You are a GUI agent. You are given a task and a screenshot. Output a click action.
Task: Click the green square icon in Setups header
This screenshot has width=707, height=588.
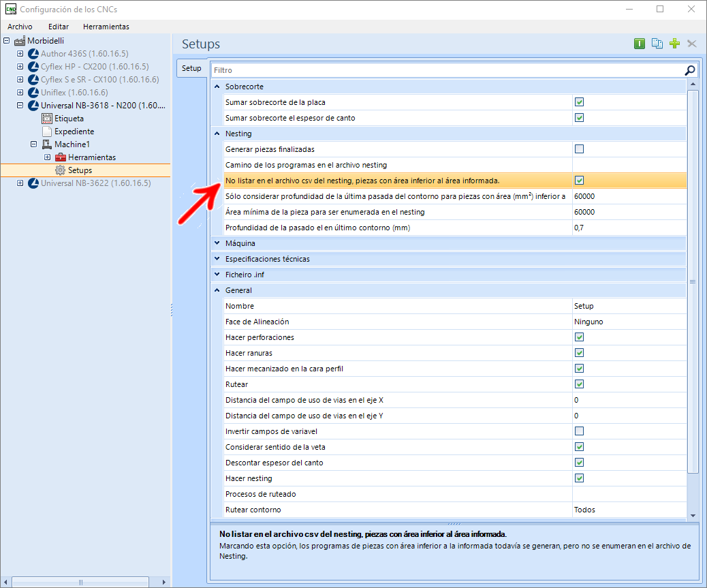coord(640,44)
